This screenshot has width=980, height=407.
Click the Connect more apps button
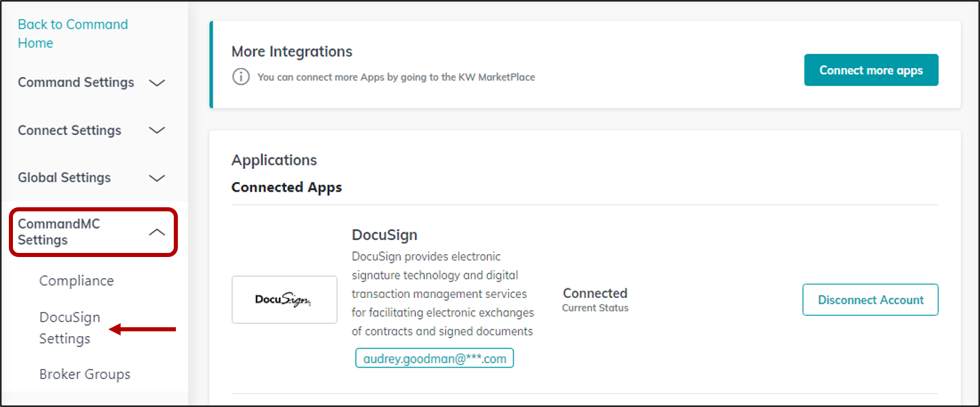(871, 70)
